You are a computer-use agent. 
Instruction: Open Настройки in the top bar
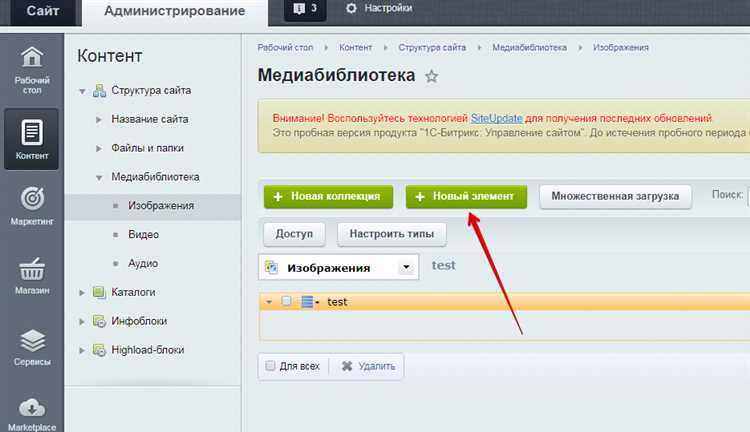click(x=379, y=8)
